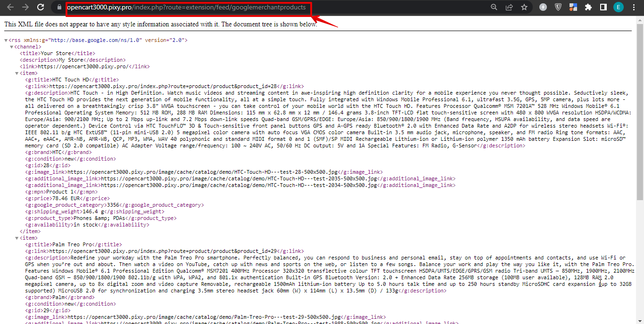Click the 'no style information' notice text
Image resolution: width=644 pixels, height=324 pixels.
(161, 24)
